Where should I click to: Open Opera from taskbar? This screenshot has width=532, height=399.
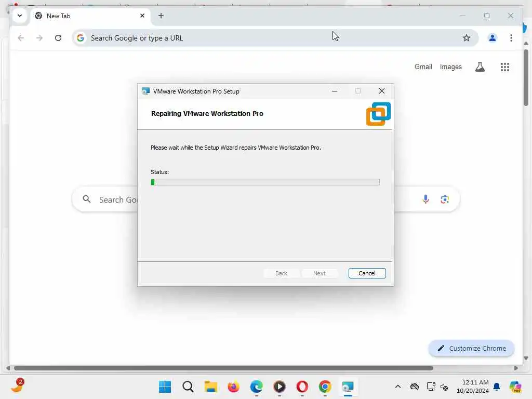(x=302, y=387)
